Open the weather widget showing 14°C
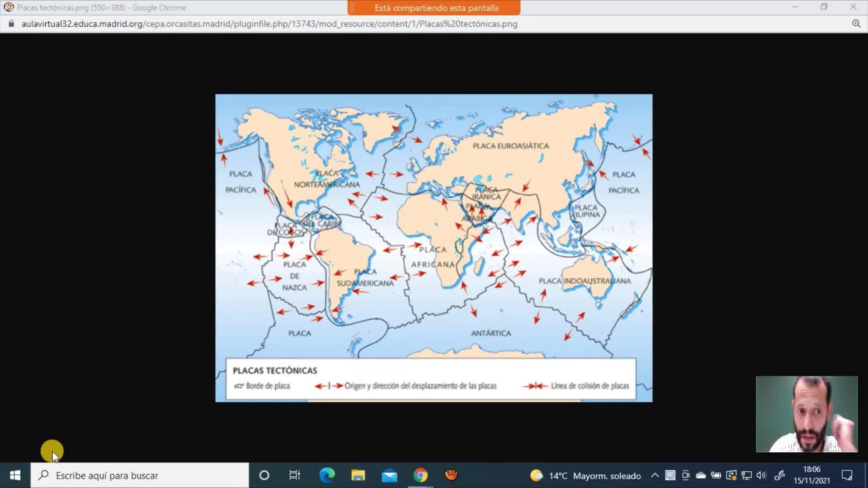The width and height of the screenshot is (868, 488). click(586, 475)
